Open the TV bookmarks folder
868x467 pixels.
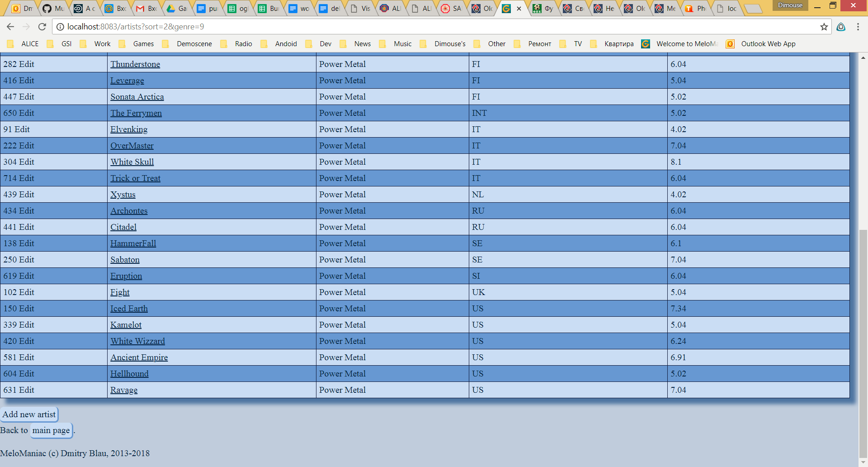(571, 44)
